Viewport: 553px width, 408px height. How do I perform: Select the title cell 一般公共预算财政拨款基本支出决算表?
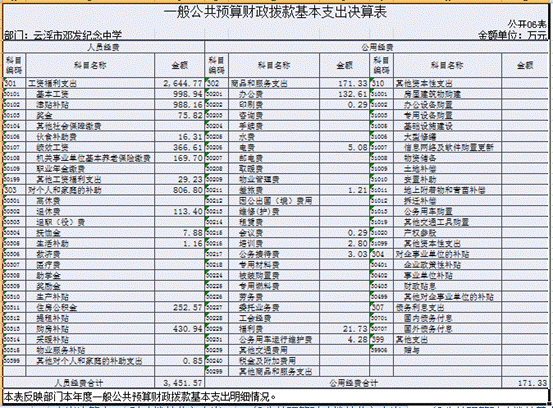click(x=275, y=12)
